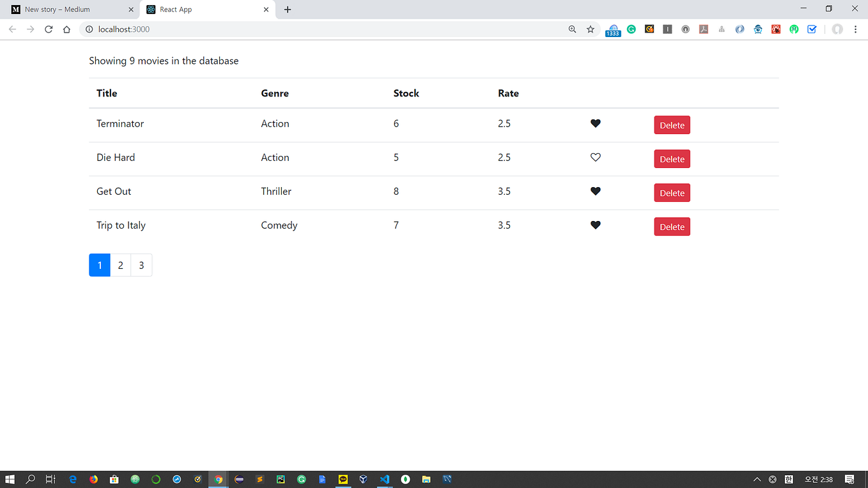Reload the React App page
Image resolution: width=868 pixels, height=488 pixels.
pyautogui.click(x=49, y=29)
